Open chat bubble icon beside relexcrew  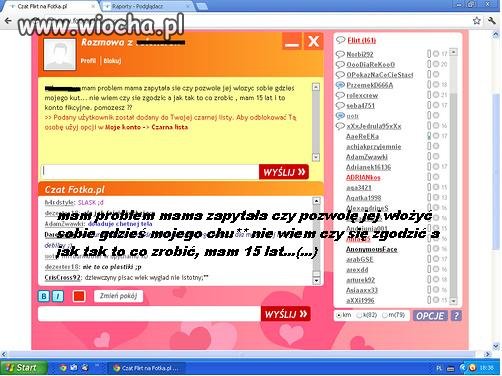(340, 95)
